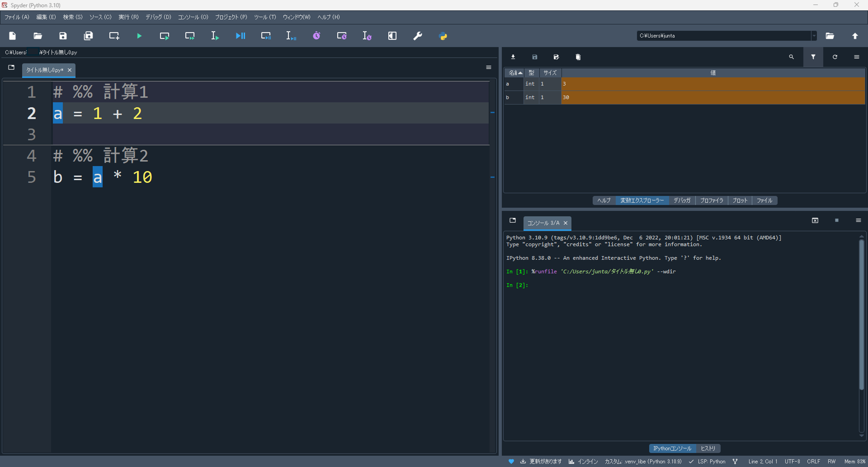Run the file with the green play button

pos(139,36)
